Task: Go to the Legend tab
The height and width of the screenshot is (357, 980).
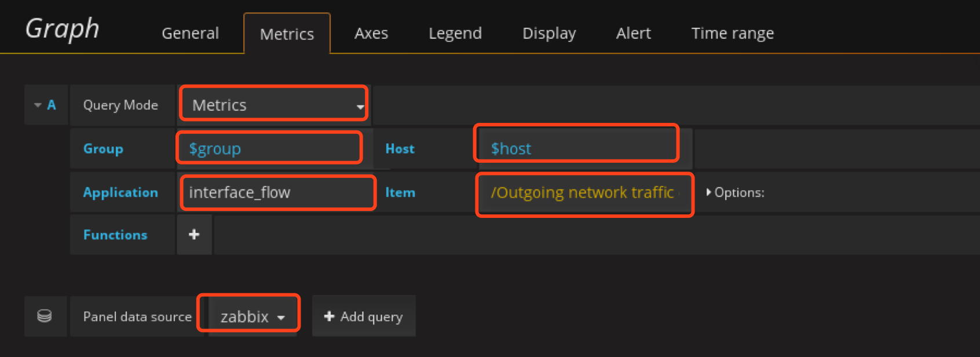Action: click(455, 34)
